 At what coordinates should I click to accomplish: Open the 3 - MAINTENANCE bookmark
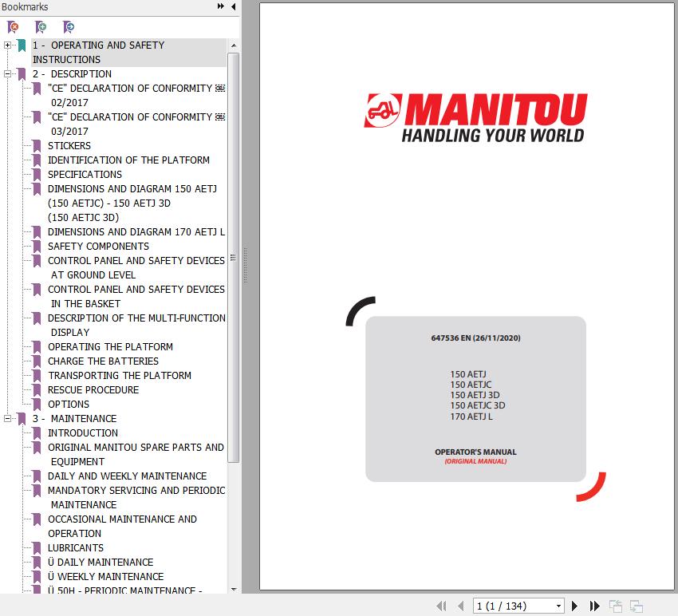74,419
